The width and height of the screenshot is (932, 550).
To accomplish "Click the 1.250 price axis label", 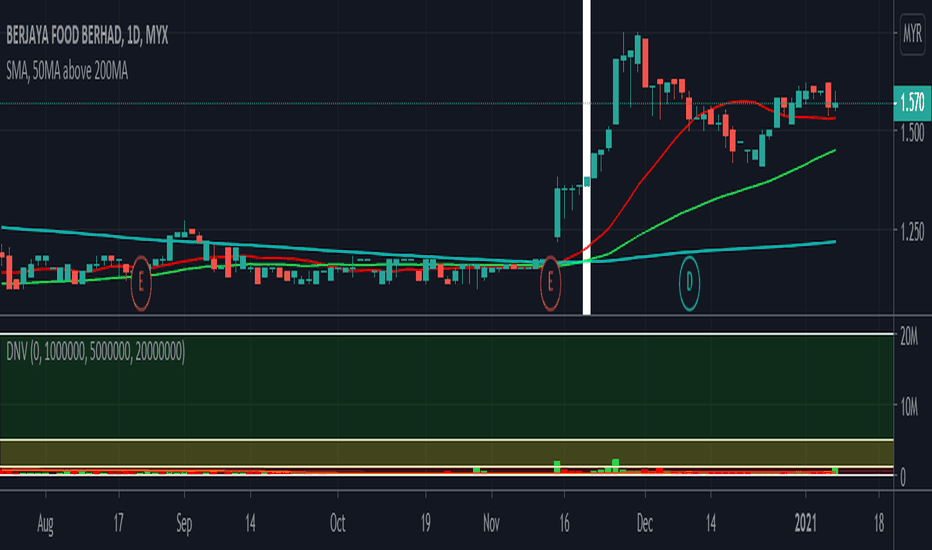I will point(912,231).
